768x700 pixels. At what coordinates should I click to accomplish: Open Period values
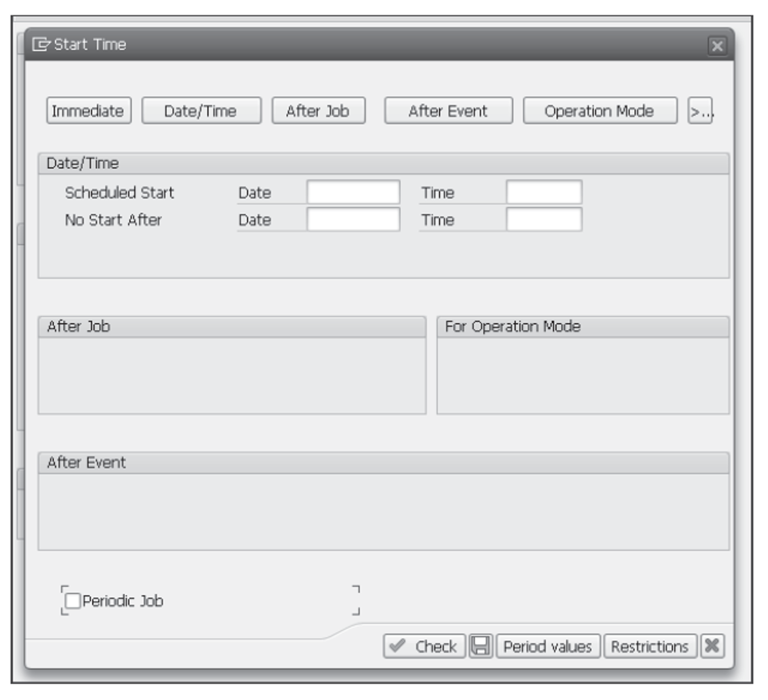tap(551, 646)
